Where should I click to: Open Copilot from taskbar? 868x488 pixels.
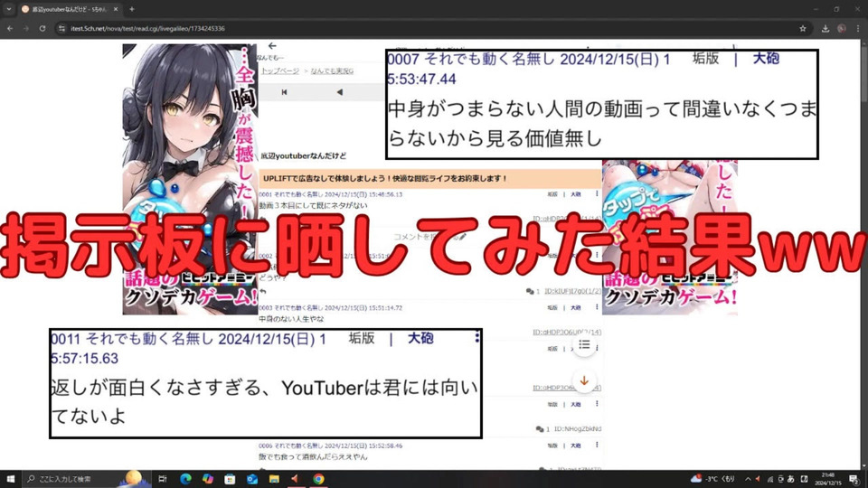pos(208,479)
